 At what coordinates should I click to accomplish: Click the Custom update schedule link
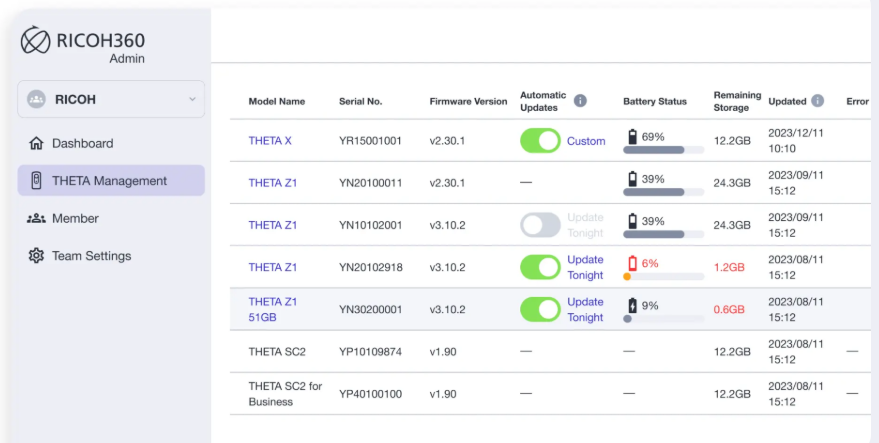coord(586,141)
